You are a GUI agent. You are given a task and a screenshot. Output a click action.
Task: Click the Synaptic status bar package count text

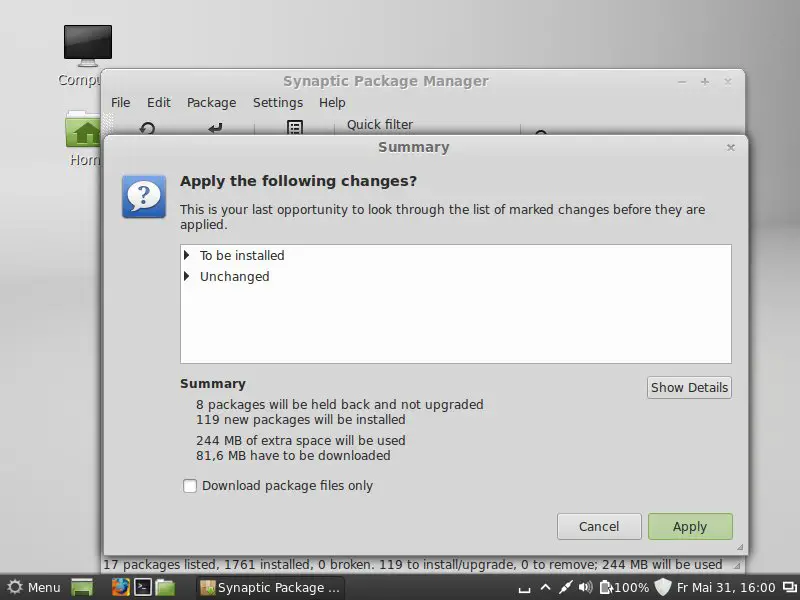pyautogui.click(x=412, y=565)
